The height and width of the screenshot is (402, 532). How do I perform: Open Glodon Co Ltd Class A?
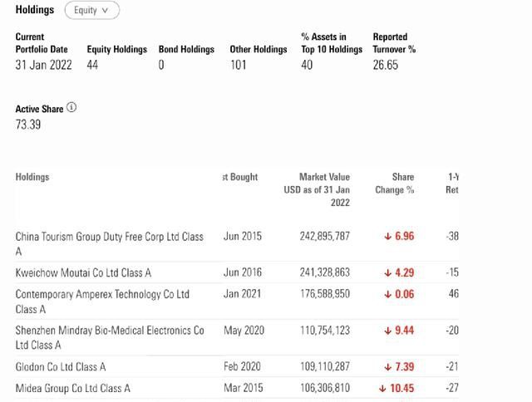pos(61,366)
